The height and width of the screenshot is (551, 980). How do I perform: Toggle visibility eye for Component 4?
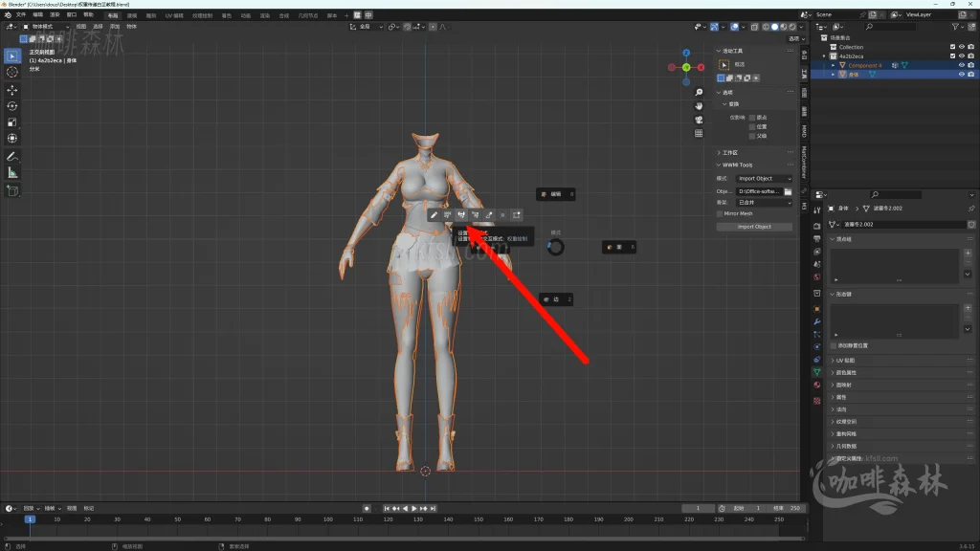coord(962,65)
